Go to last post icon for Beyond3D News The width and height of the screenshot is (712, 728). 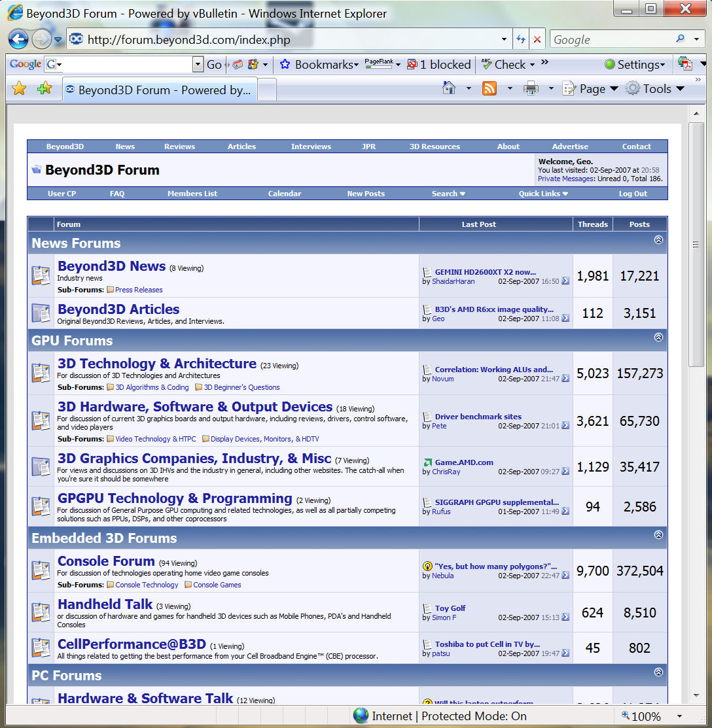[x=565, y=281]
